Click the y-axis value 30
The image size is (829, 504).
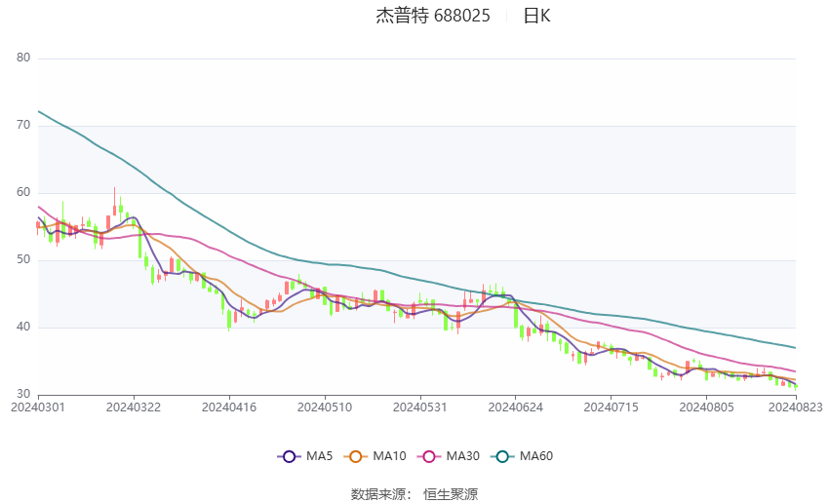point(23,394)
